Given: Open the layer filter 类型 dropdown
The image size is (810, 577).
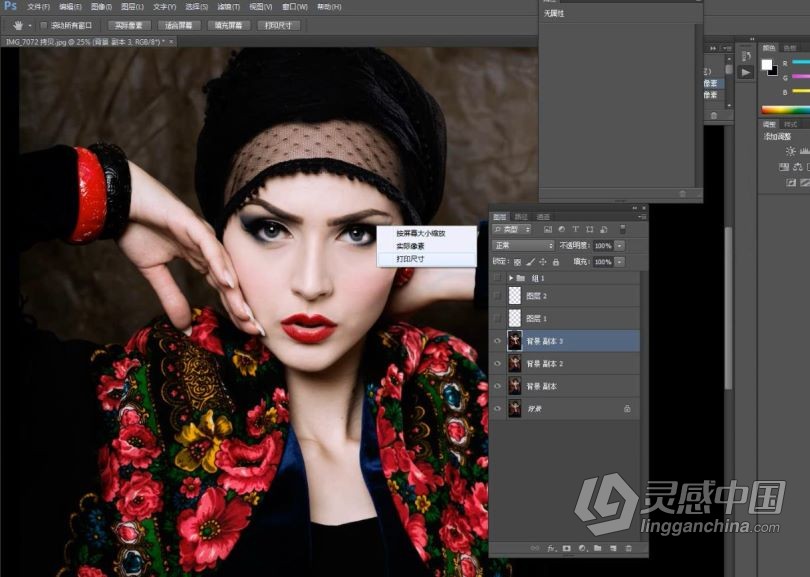Looking at the screenshot, I should click(x=511, y=229).
